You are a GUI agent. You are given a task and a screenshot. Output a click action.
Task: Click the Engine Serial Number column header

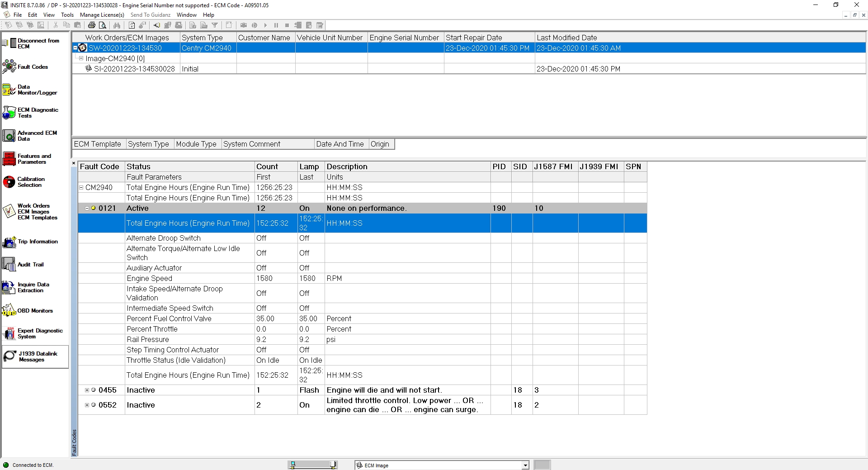(406, 38)
